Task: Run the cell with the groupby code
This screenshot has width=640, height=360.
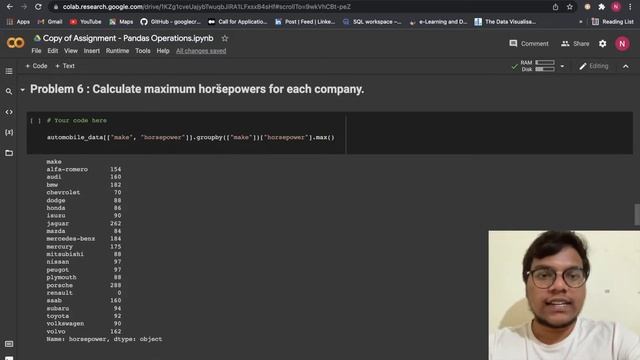Action: [x=36, y=121]
